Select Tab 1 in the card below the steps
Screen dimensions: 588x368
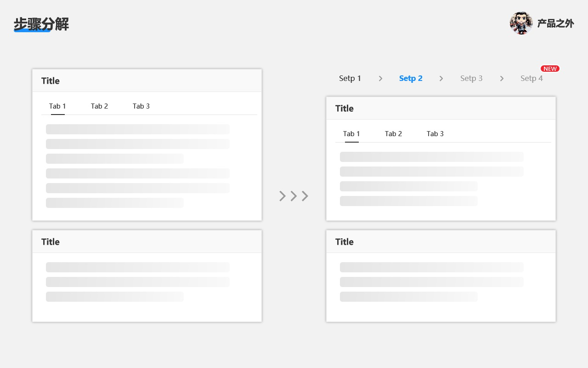coord(351,134)
